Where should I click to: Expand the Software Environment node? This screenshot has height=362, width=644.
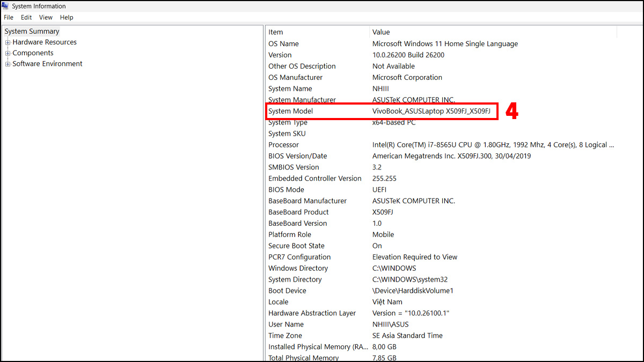tap(8, 64)
